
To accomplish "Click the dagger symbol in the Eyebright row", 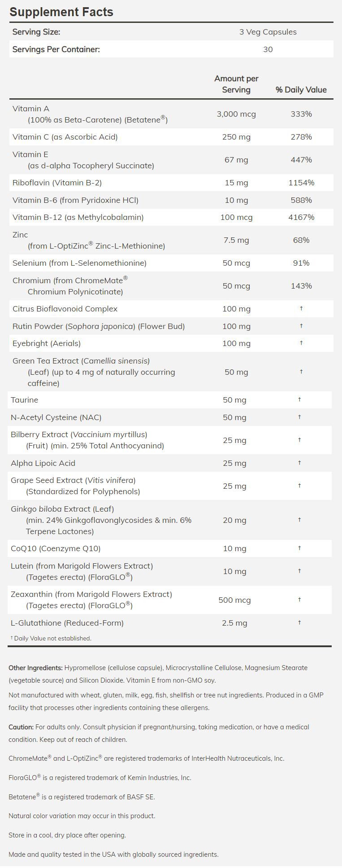I will coord(301,343).
